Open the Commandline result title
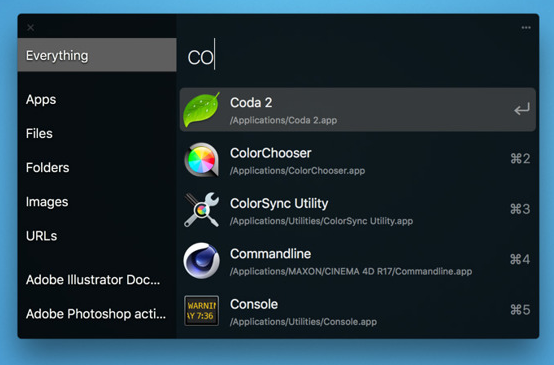 [x=271, y=254]
